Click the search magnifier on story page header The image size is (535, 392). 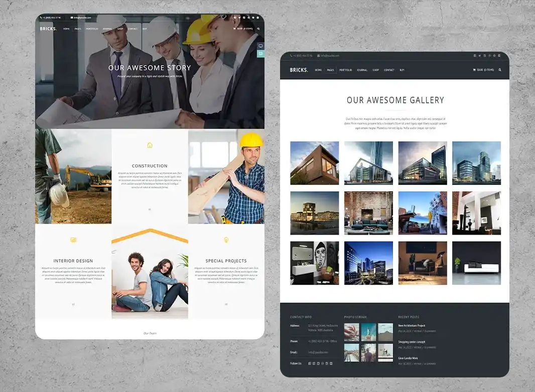coord(258,29)
